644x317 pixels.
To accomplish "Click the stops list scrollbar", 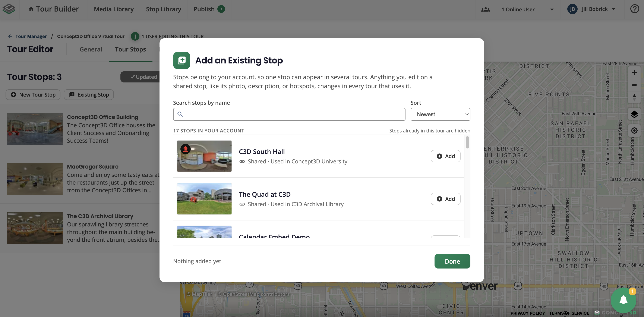I will [467, 142].
